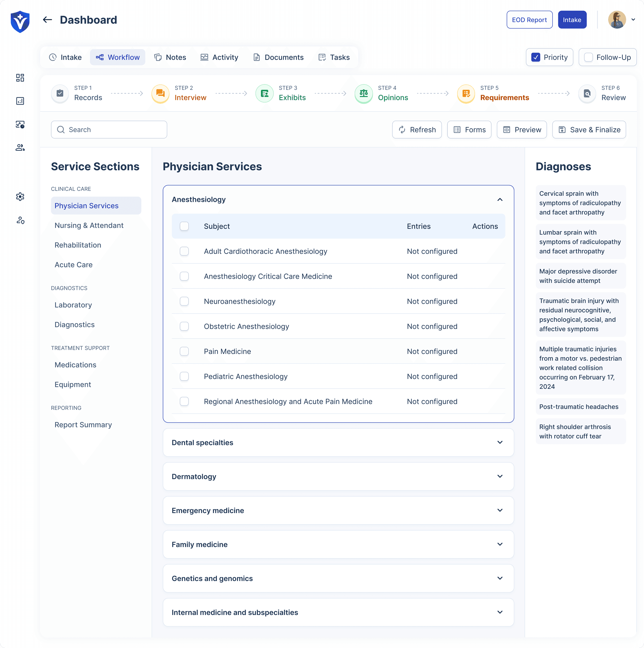
Task: Select Medications in Service Sections
Action: (75, 365)
